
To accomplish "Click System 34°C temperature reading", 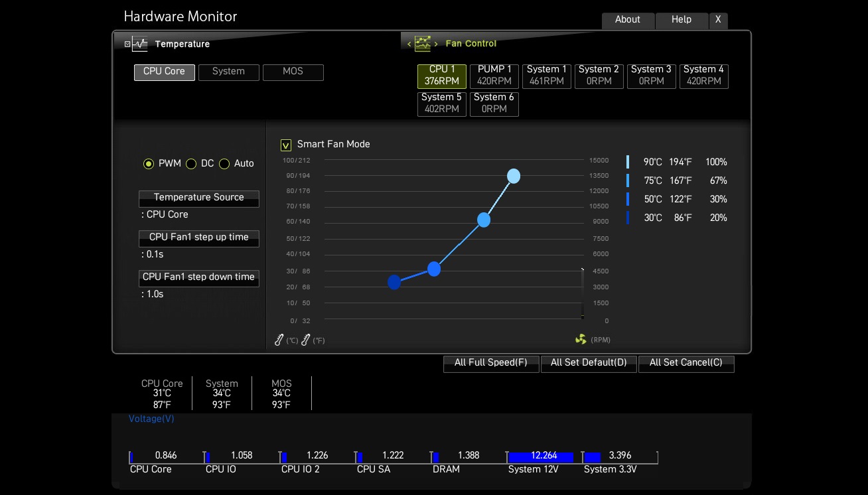I will click(x=222, y=394).
